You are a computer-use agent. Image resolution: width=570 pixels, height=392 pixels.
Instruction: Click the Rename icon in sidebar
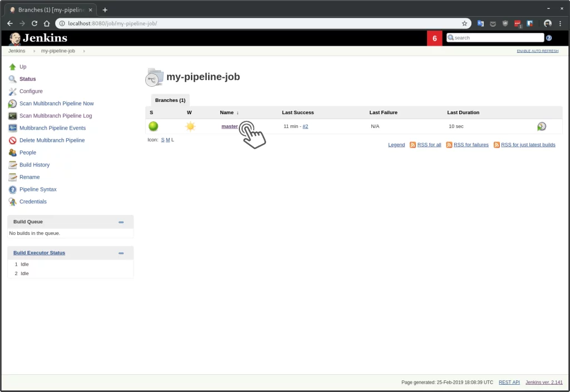(x=12, y=177)
